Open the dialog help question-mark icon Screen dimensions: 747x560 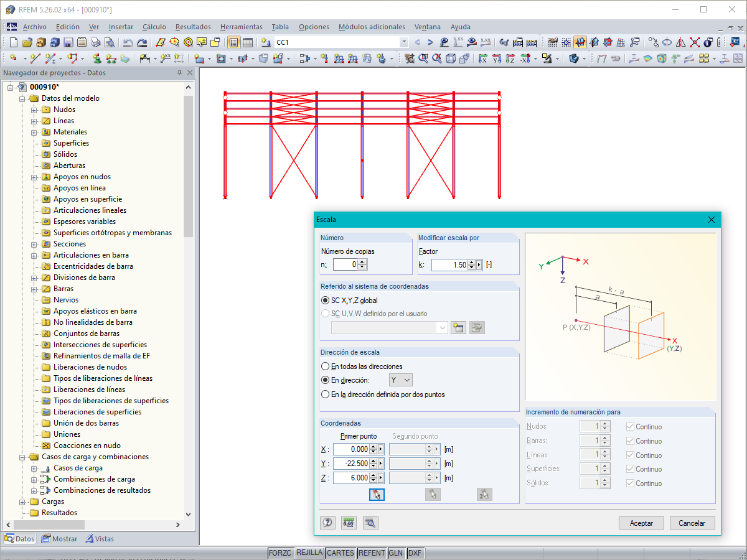tap(327, 523)
